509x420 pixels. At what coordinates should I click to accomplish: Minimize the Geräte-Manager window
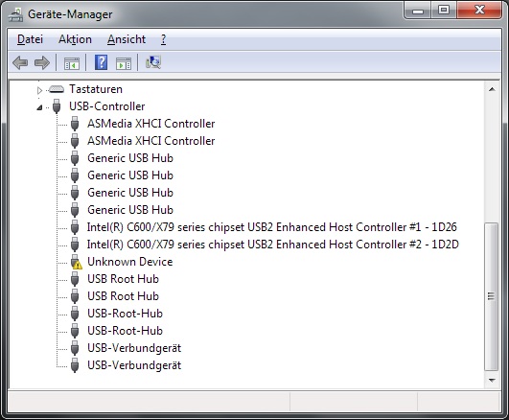(x=418, y=11)
